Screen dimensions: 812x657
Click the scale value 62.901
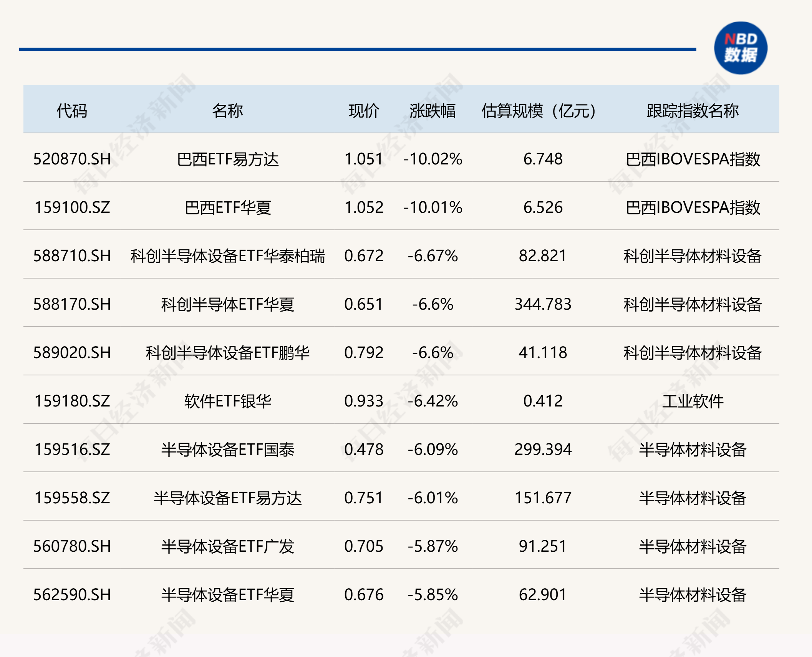tap(543, 595)
